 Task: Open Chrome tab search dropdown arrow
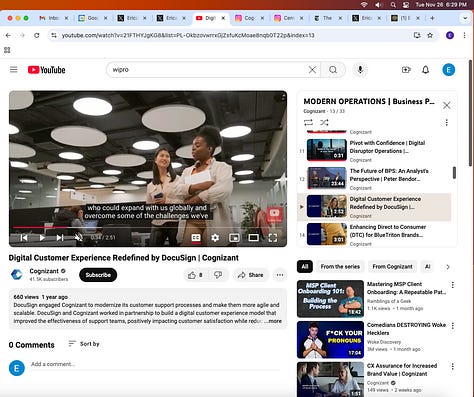tap(465, 18)
